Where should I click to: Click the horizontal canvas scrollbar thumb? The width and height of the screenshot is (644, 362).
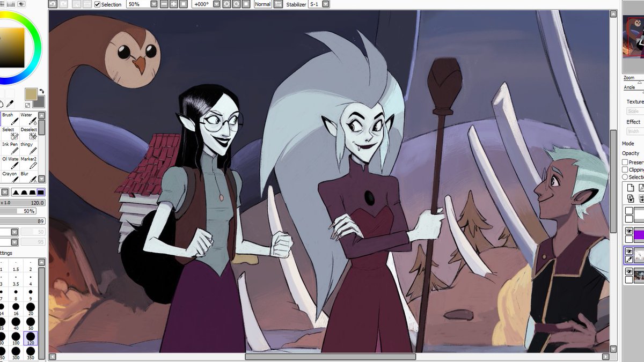click(331, 357)
